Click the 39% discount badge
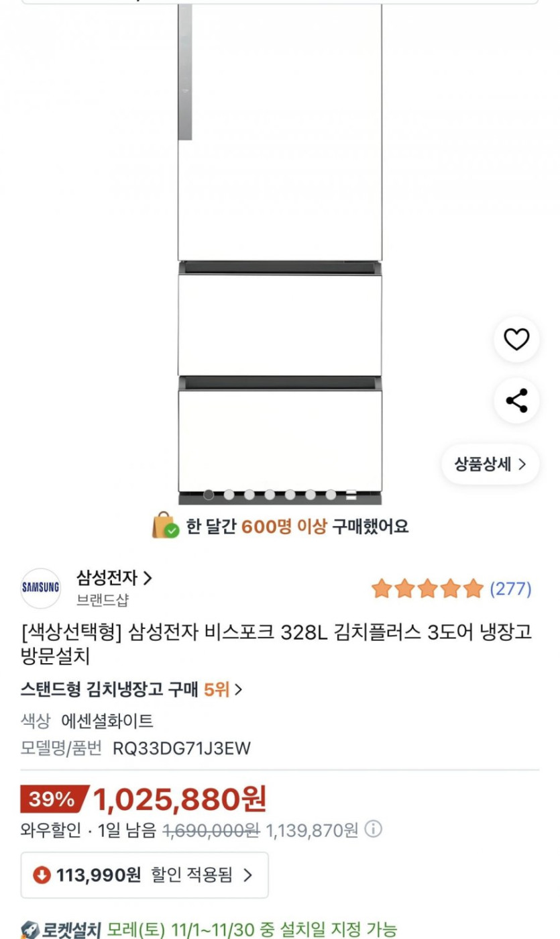This screenshot has width=560, height=939. [x=52, y=799]
